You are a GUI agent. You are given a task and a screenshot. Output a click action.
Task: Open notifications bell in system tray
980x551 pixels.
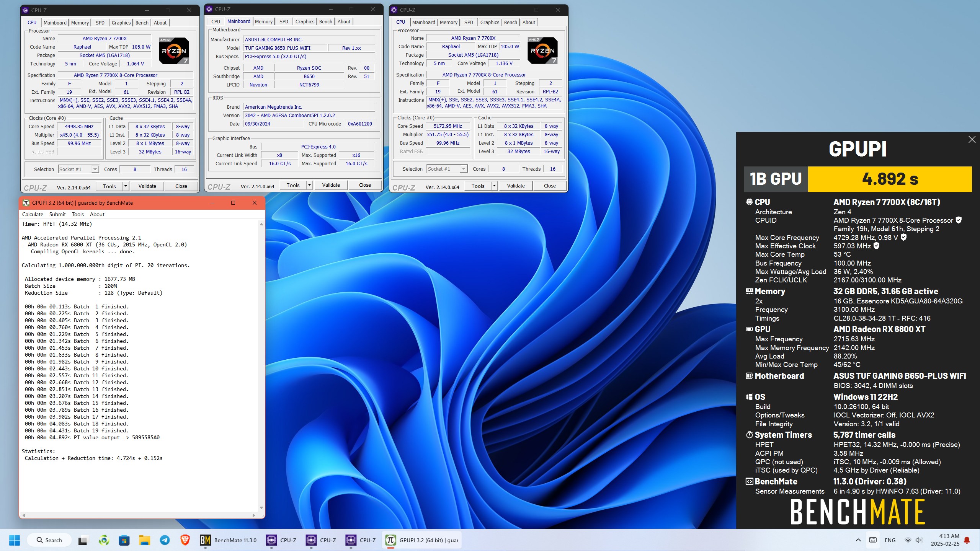[x=967, y=540]
